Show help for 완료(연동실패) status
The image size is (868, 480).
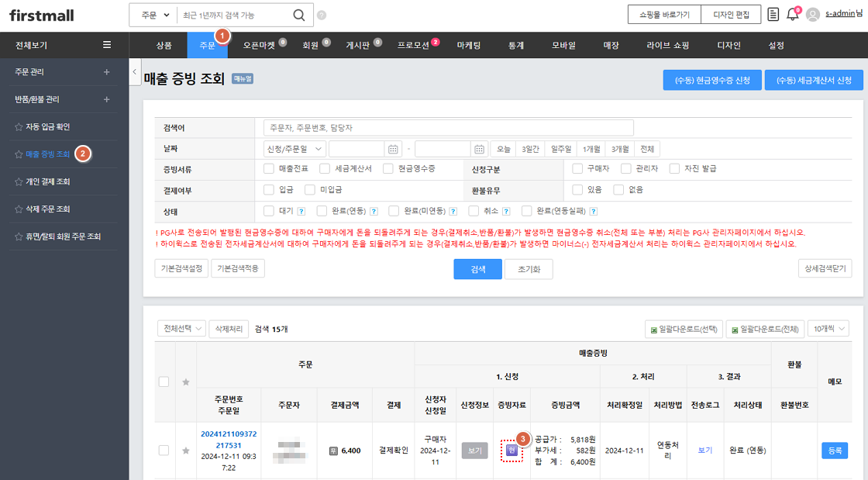(x=594, y=212)
